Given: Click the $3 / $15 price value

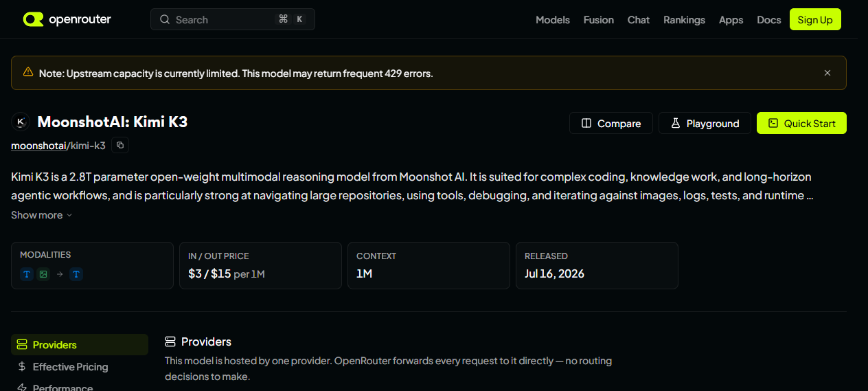Looking at the screenshot, I should tap(209, 273).
